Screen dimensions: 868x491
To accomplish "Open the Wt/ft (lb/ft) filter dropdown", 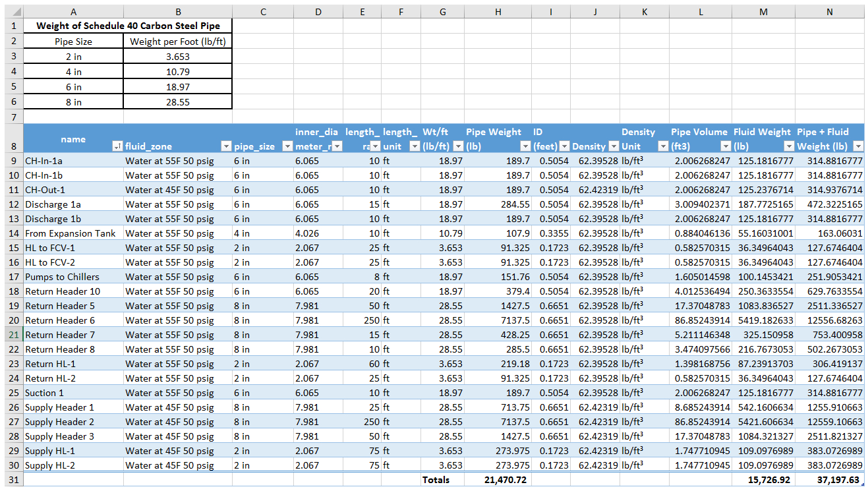I will 457,146.
